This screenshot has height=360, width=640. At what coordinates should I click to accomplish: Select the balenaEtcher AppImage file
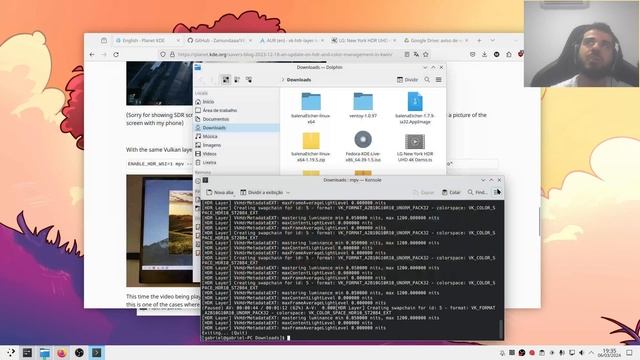(415, 108)
